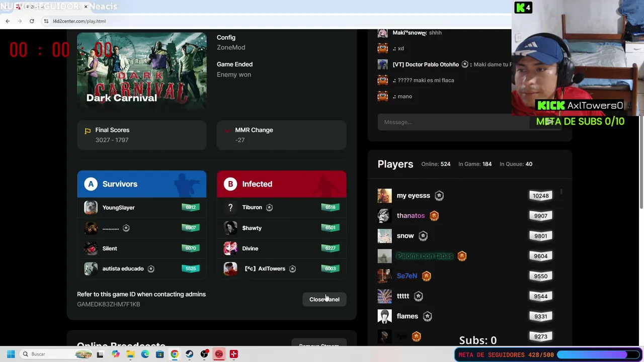Click player name $hawty
Screen dimensions: 644x362
click(x=252, y=228)
